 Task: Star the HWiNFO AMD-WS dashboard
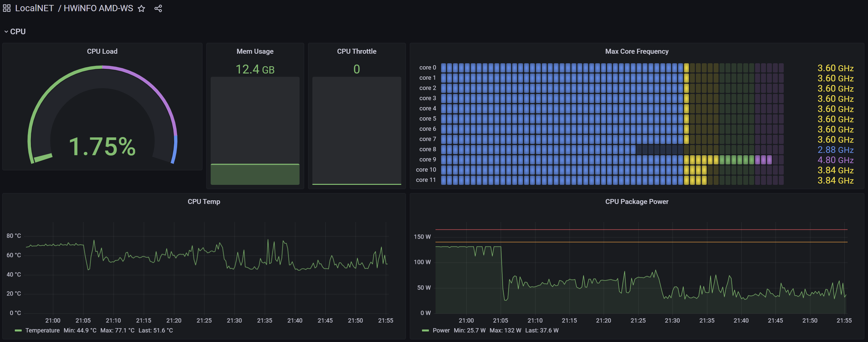coord(141,9)
